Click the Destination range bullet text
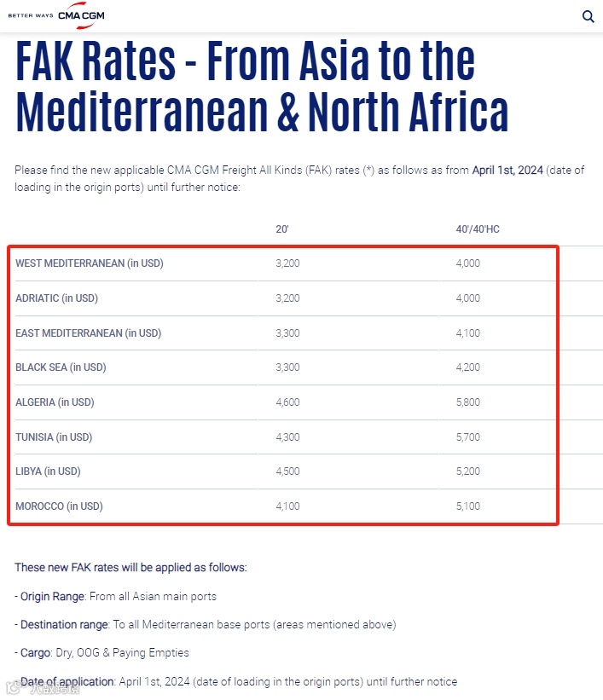The image size is (603, 700). [206, 625]
